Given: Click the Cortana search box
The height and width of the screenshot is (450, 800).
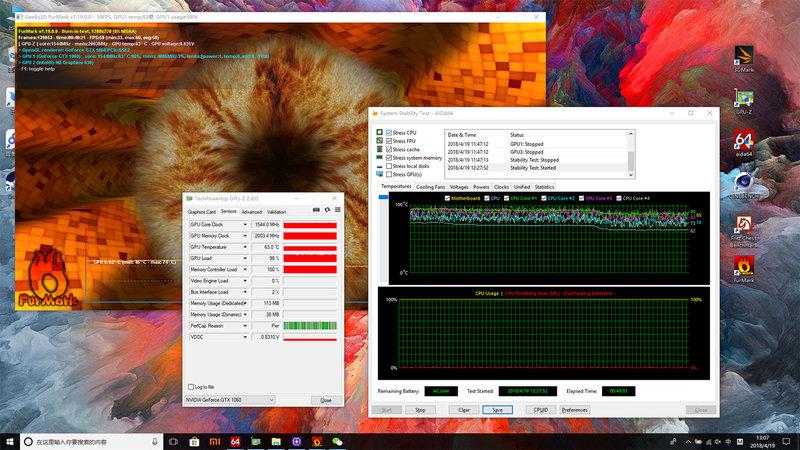Looking at the screenshot, I should (x=92, y=441).
